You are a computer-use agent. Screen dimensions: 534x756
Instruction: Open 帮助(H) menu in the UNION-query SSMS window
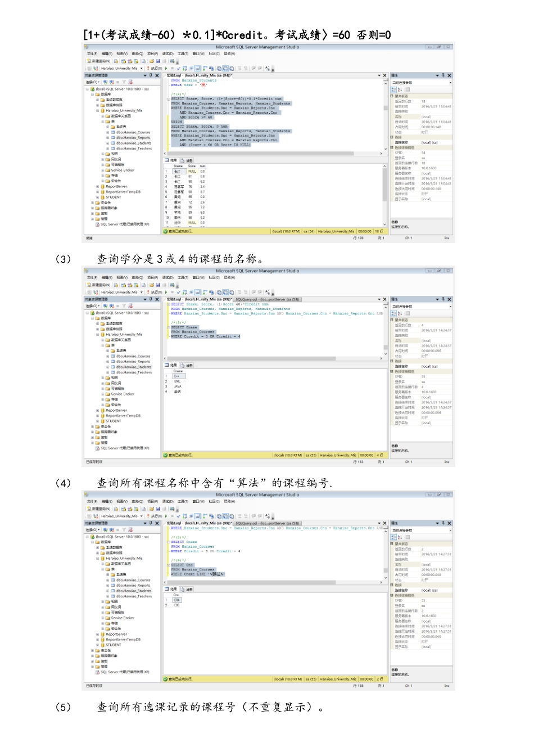click(229, 54)
